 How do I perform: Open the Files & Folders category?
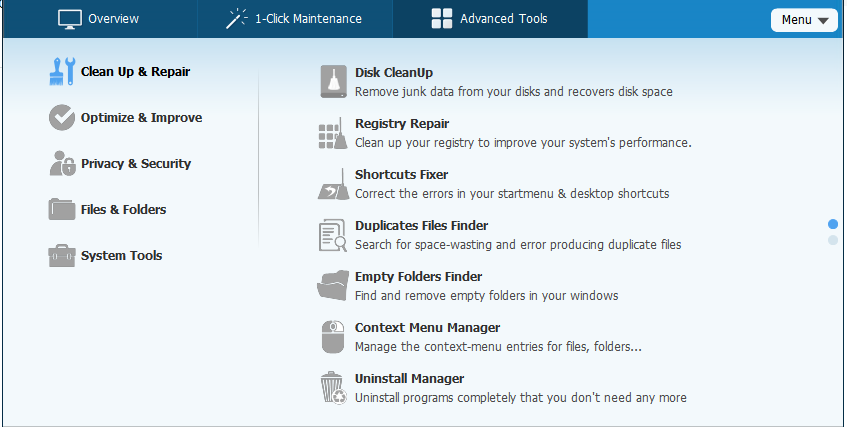(x=123, y=210)
